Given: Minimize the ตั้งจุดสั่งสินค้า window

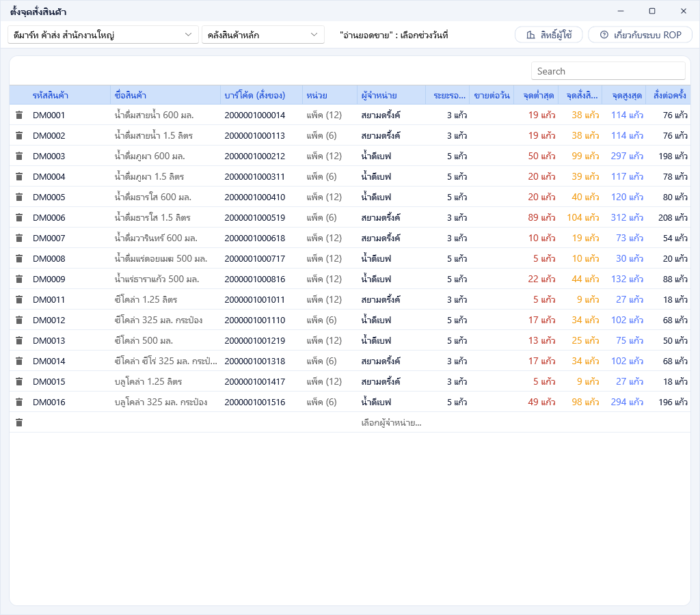Looking at the screenshot, I should tap(621, 11).
